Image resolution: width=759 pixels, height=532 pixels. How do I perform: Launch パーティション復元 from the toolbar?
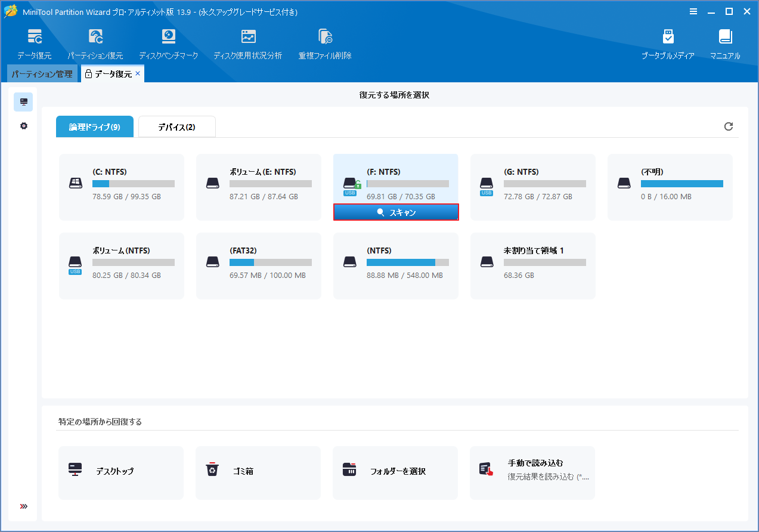(95, 44)
